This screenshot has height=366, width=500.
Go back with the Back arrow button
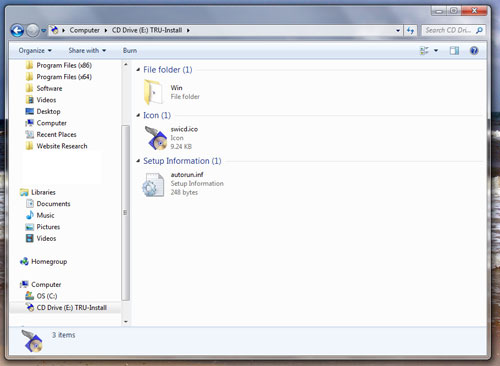(17, 31)
